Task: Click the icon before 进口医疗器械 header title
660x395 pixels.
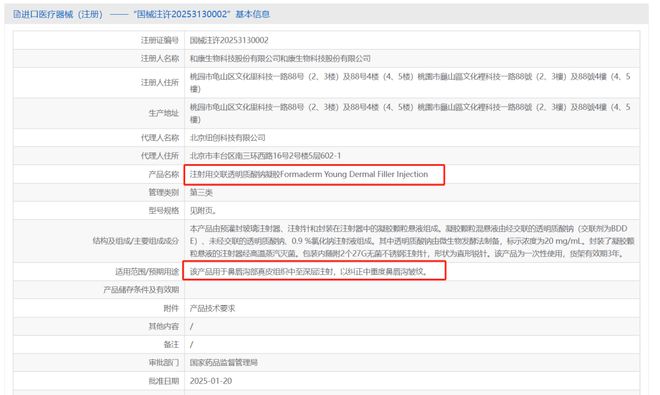Action: (17, 14)
